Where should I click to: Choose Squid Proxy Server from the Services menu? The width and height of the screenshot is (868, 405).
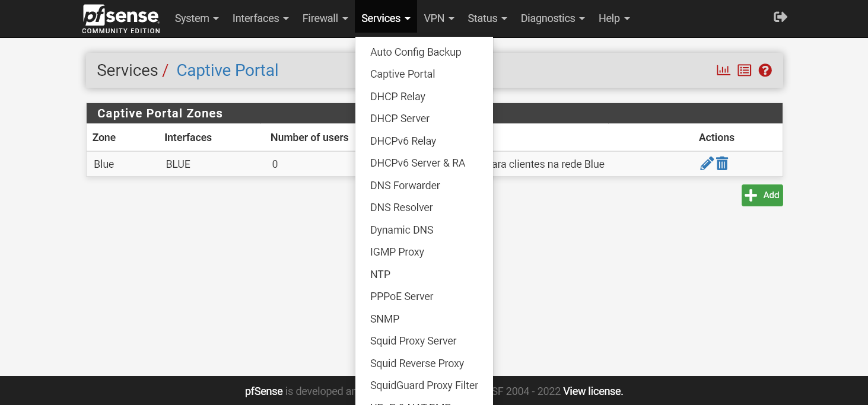(413, 340)
